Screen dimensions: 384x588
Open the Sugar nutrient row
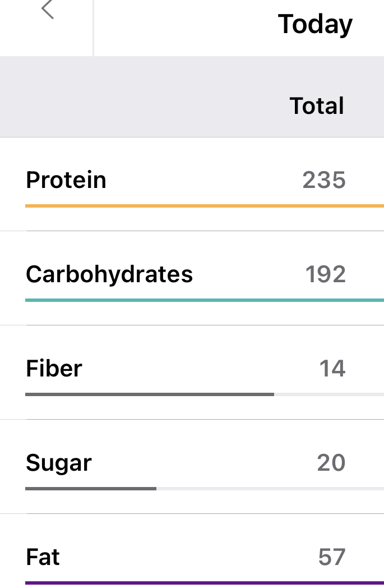[x=58, y=463]
